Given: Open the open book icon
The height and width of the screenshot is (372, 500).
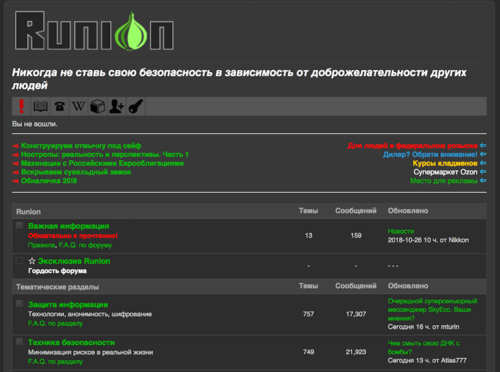Looking at the screenshot, I should [x=40, y=106].
